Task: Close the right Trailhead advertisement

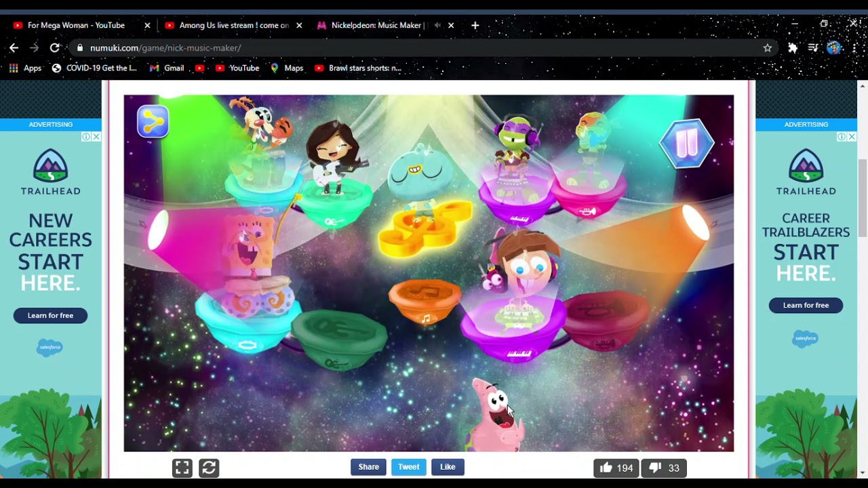Action: click(852, 137)
